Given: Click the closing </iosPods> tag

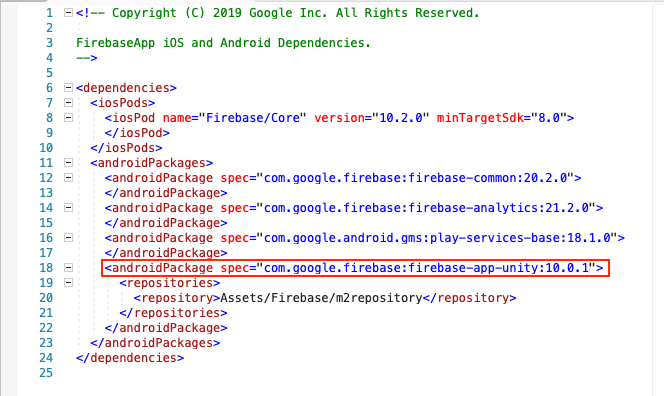Looking at the screenshot, I should (x=126, y=148).
